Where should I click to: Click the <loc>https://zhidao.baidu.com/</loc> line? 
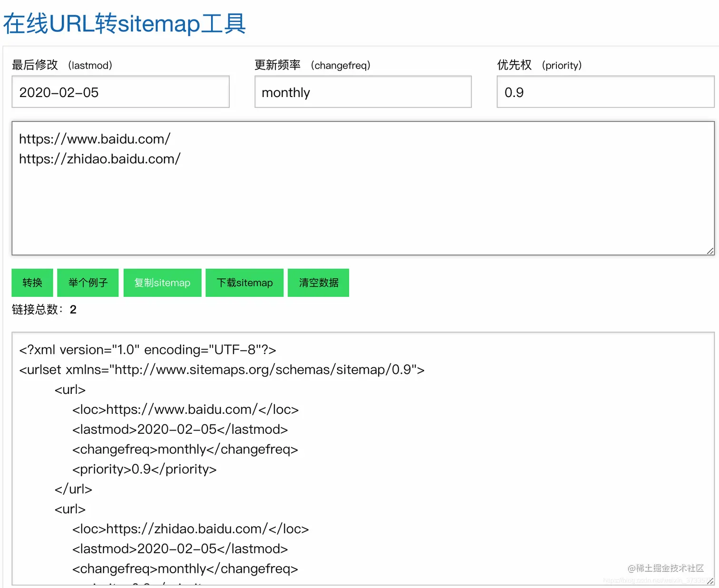[x=191, y=529]
